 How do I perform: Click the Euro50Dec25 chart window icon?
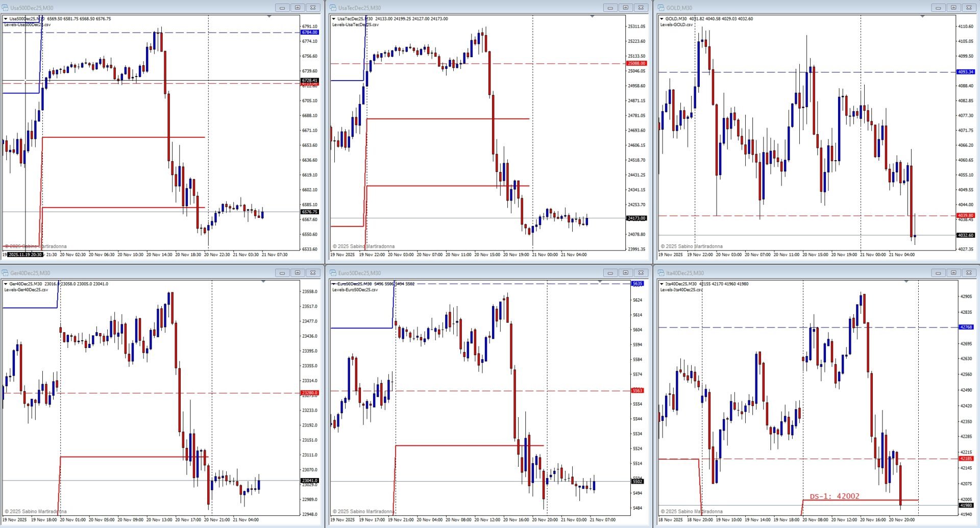pyautogui.click(x=333, y=273)
